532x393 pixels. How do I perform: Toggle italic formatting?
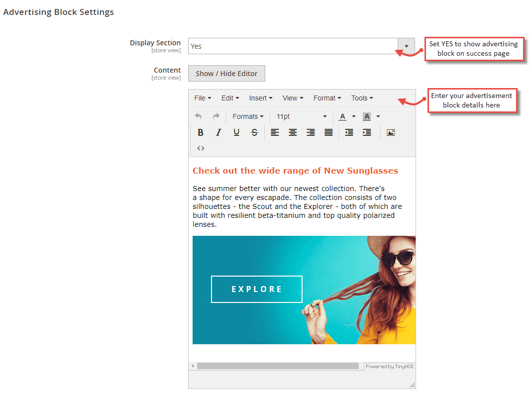pos(218,133)
